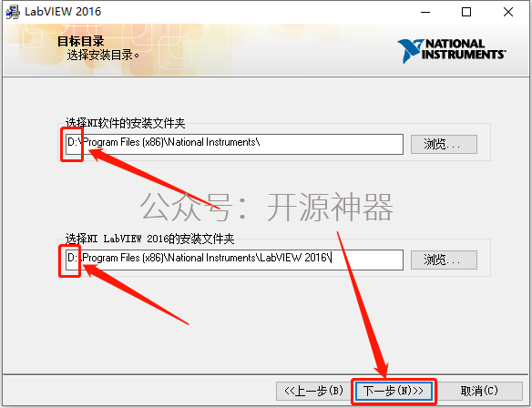Viewport: 532px width, 408px height.
Task: Close the LabVIEW 2016 installer window
Action: pos(508,12)
